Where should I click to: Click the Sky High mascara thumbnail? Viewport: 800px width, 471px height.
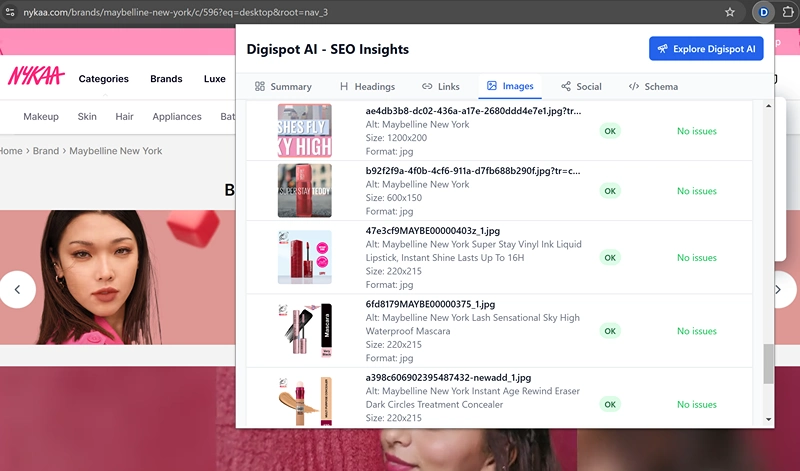click(305, 330)
